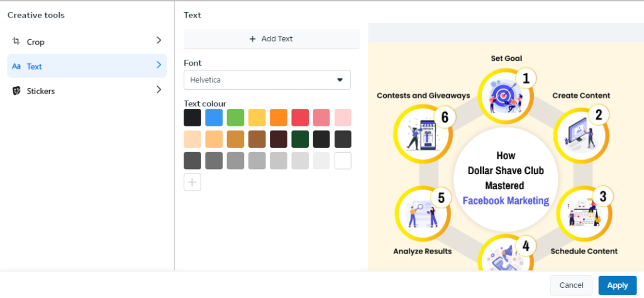Expand the Text tool chevron
The width and height of the screenshot is (644, 298).
point(159,65)
